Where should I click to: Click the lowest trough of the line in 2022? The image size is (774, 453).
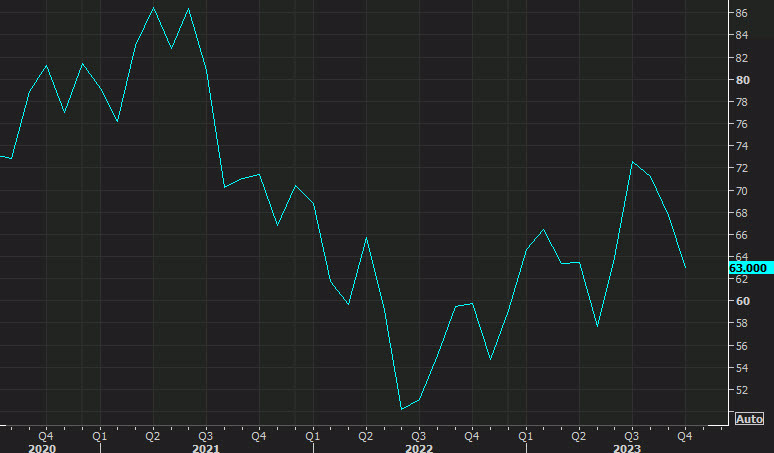tap(401, 409)
